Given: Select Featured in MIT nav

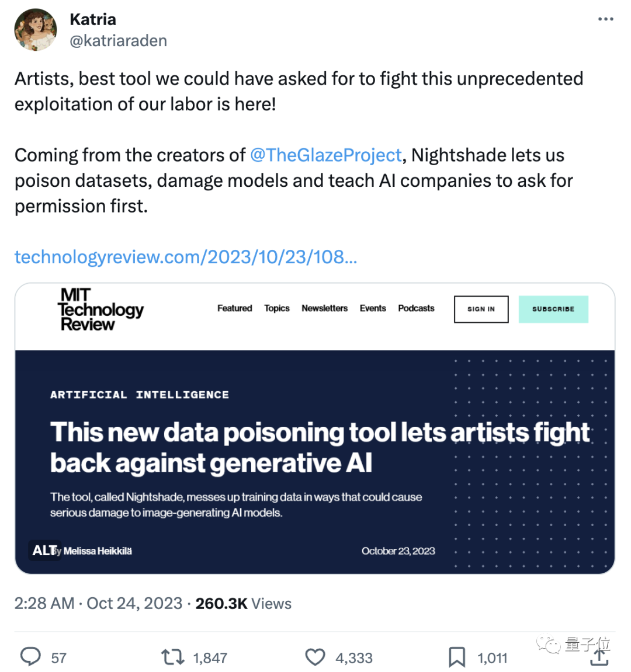Looking at the screenshot, I should pos(234,308).
